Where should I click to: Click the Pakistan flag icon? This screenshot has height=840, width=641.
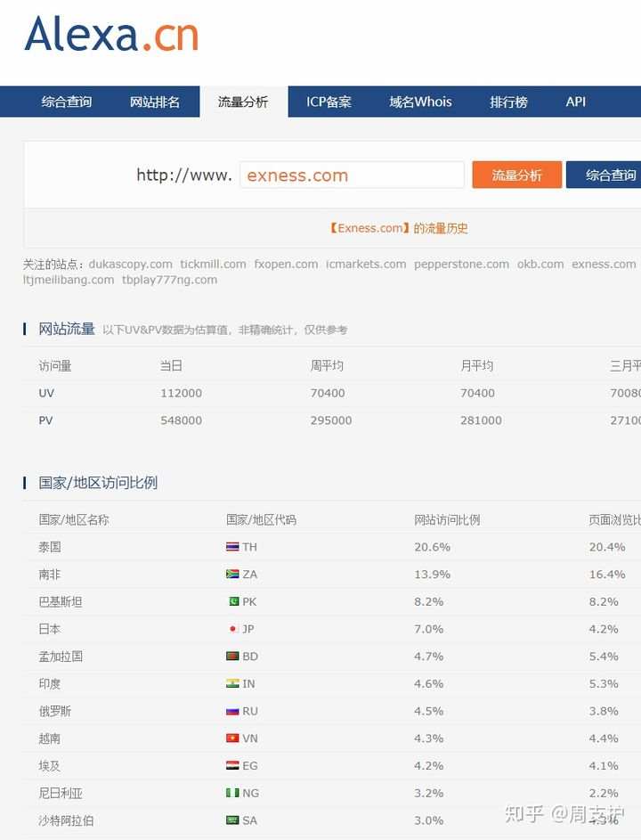point(234,601)
